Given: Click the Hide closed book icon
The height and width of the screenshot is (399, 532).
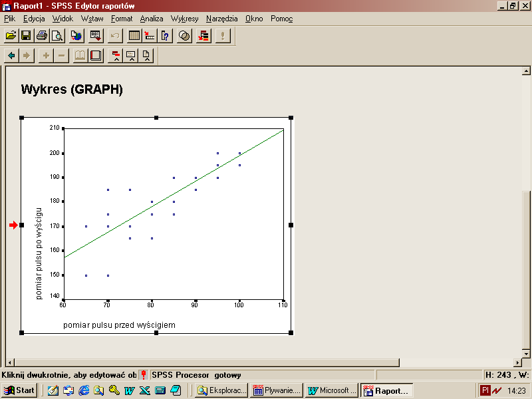Looking at the screenshot, I should tap(96, 55).
